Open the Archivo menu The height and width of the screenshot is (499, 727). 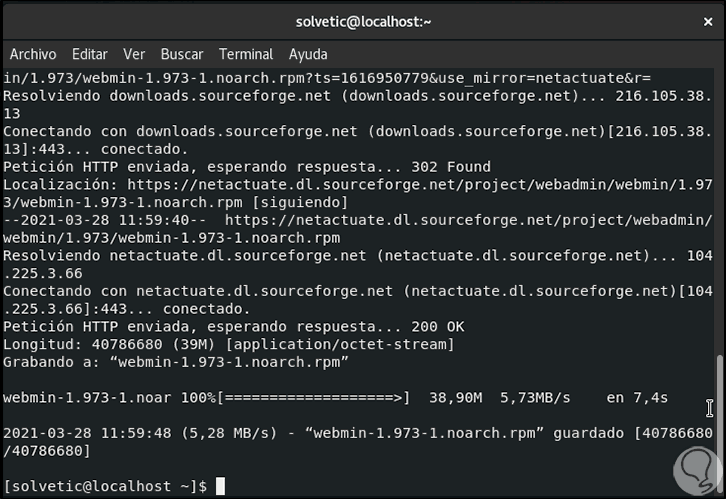tap(33, 54)
